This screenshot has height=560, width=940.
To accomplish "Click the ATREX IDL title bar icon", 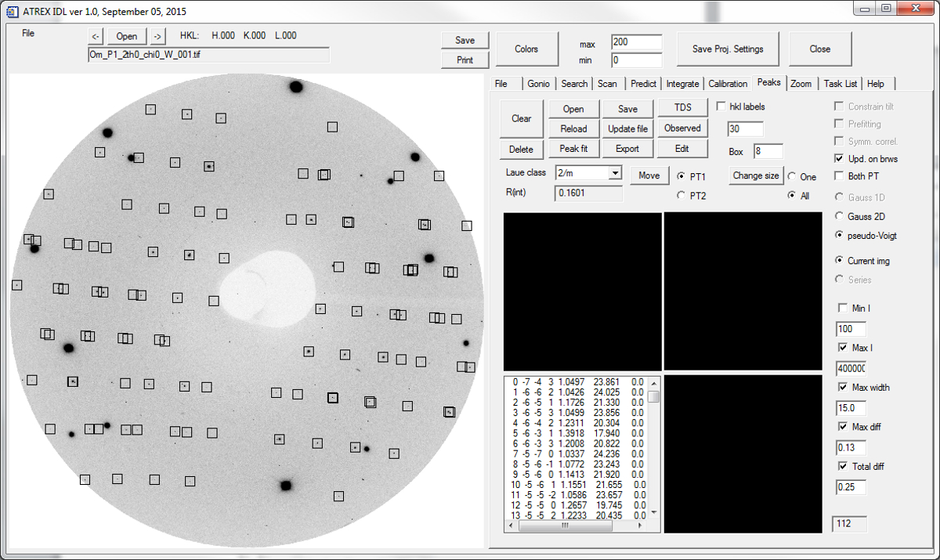I will pyautogui.click(x=13, y=12).
